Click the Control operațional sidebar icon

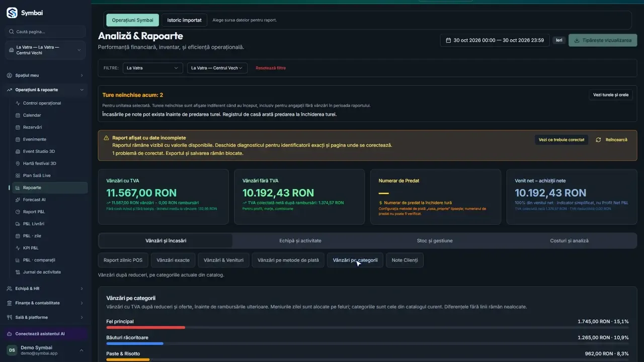(18, 103)
